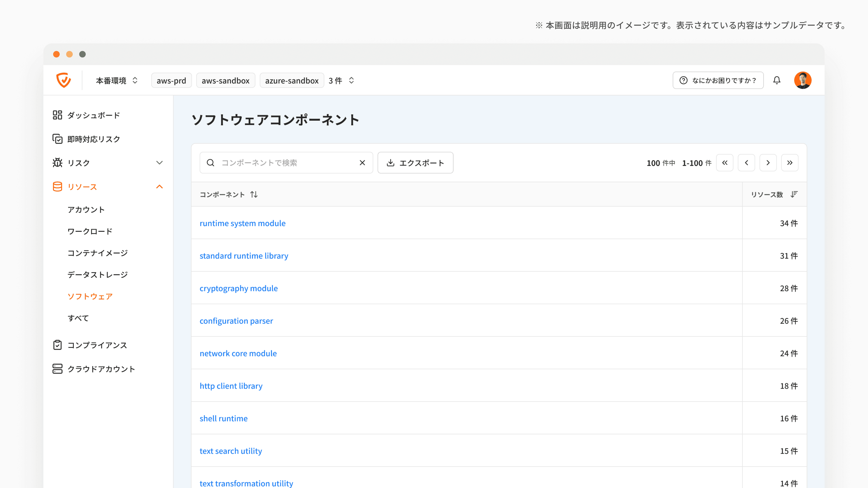Screen dimensions: 868x488
Task: Expand the リスク section chevron
Action: pyautogui.click(x=159, y=163)
